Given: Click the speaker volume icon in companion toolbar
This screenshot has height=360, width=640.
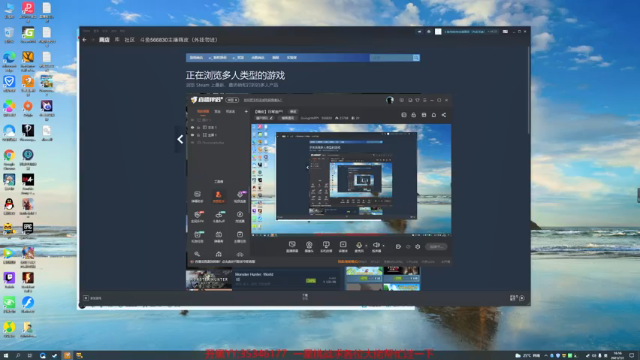Looking at the screenshot, I should pyautogui.click(x=376, y=246).
